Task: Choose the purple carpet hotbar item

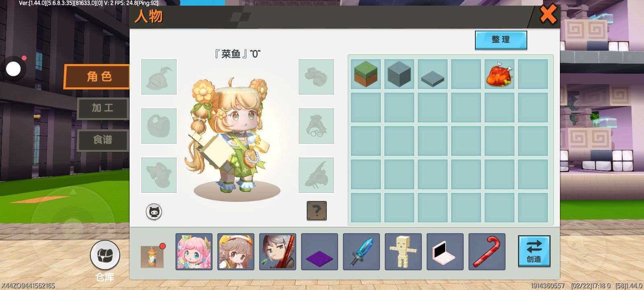Action: pos(320,252)
